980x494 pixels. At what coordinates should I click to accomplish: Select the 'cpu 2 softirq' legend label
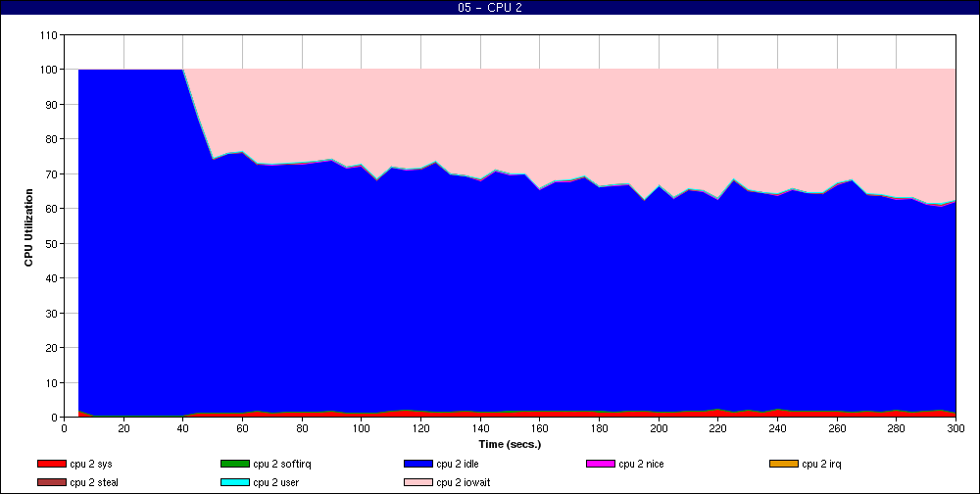[282, 464]
